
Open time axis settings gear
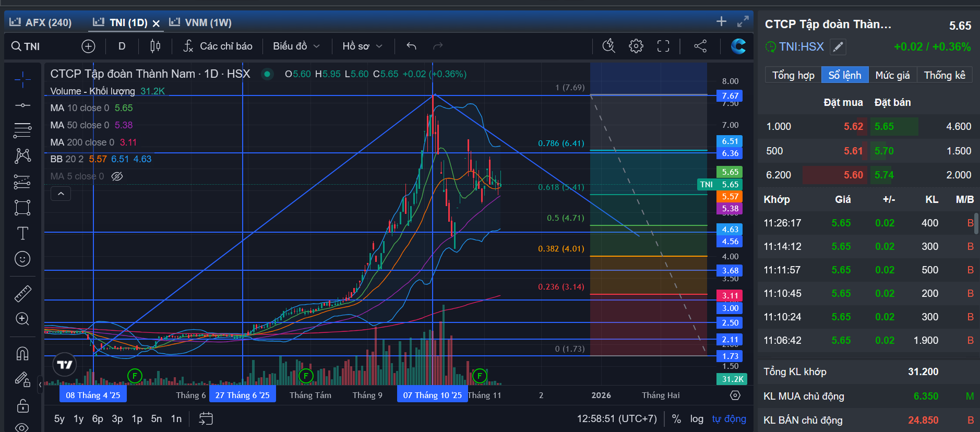735,395
